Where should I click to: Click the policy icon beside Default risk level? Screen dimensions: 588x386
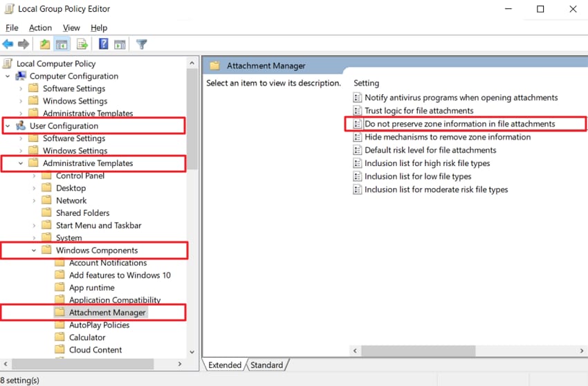point(358,150)
